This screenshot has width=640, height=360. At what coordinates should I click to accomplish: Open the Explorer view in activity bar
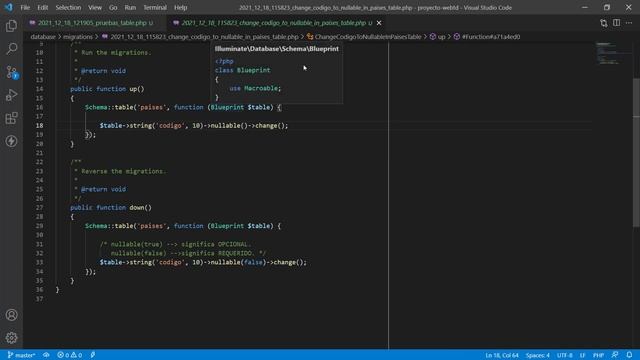11,26
